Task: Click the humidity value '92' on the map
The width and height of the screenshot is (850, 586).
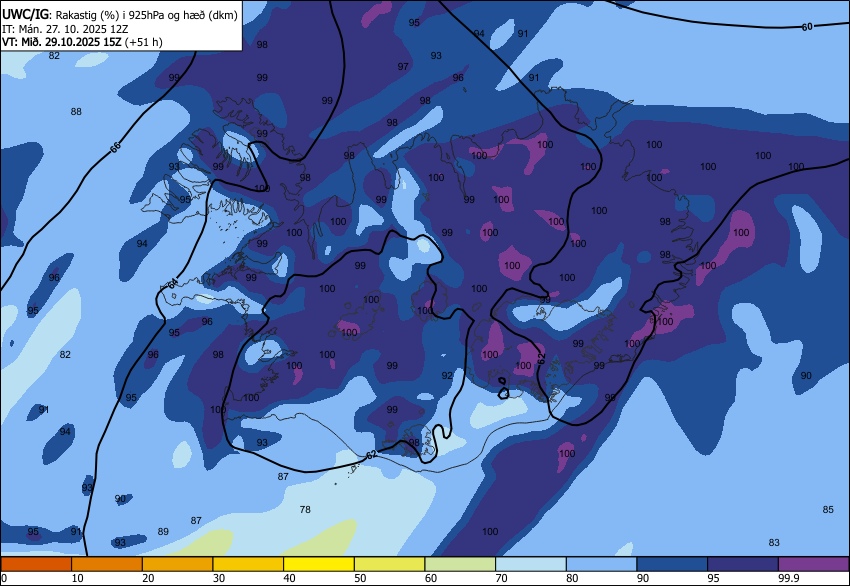Action: pyautogui.click(x=447, y=376)
